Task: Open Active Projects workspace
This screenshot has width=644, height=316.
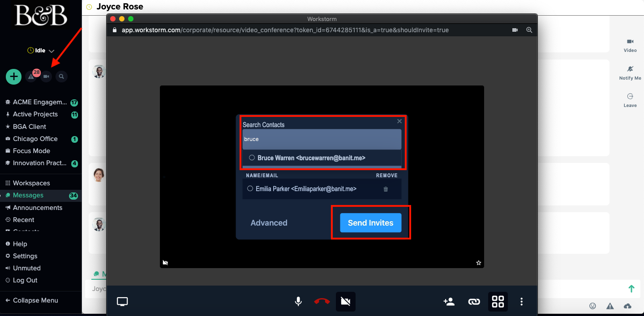Action: click(x=35, y=114)
